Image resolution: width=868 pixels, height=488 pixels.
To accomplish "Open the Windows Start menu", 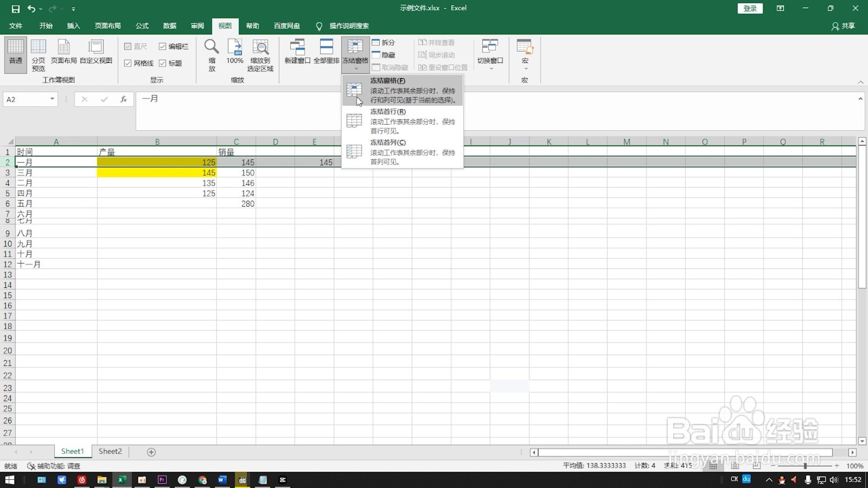I will 10,480.
